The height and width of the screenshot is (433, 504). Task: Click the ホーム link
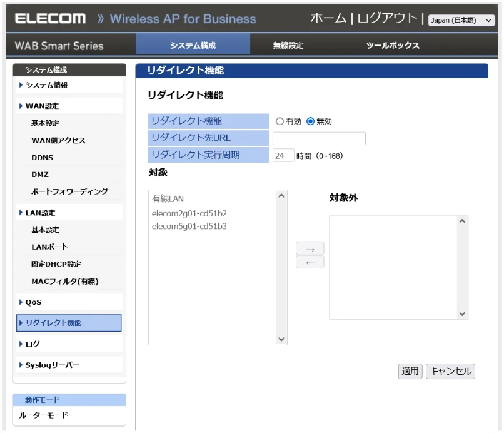(x=328, y=18)
